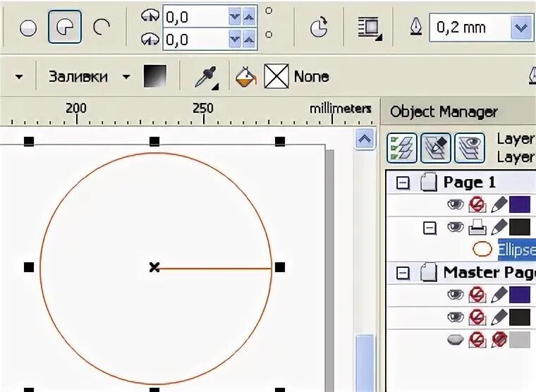Toggle eye on Page 1 blue-swatch layer

click(456, 204)
